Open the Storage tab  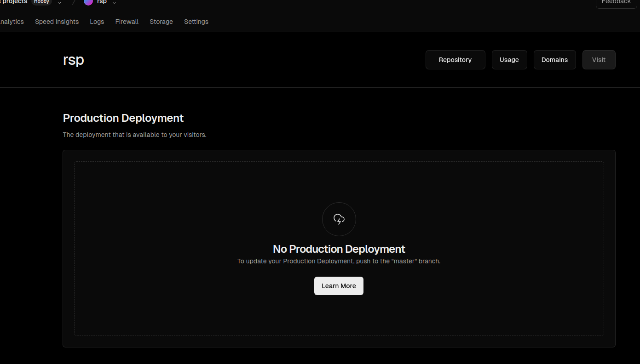click(161, 22)
